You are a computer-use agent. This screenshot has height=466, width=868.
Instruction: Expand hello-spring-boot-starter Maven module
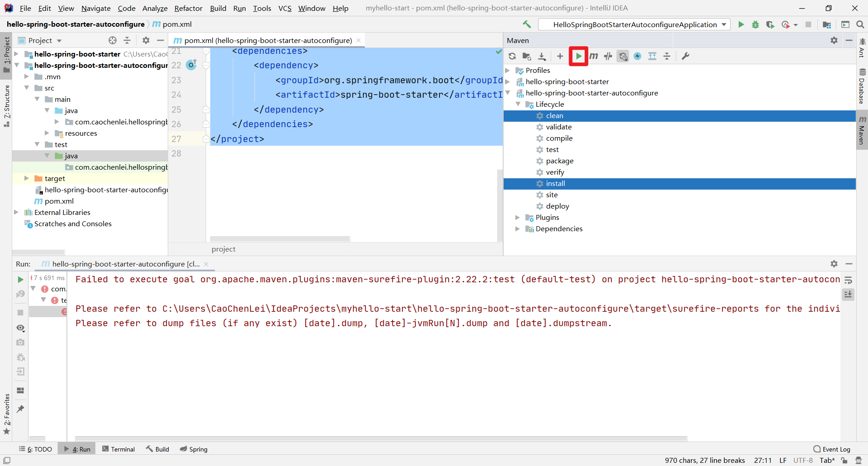(x=508, y=82)
